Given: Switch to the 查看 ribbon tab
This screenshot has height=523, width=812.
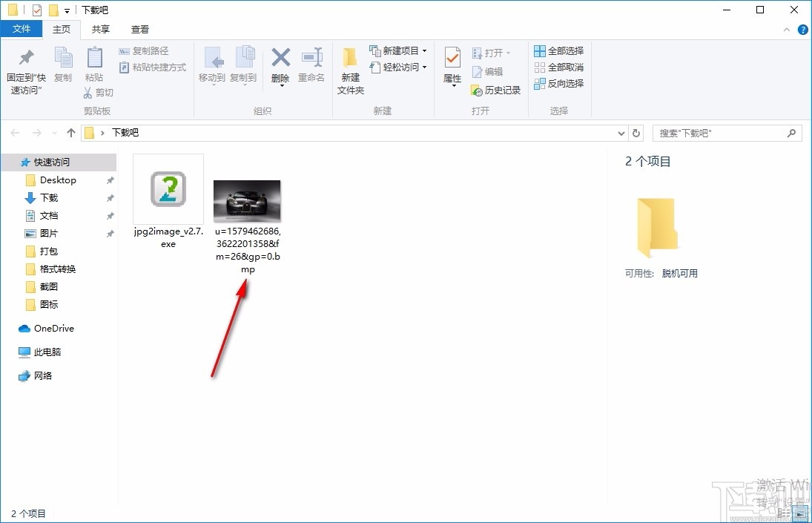Looking at the screenshot, I should (x=139, y=29).
